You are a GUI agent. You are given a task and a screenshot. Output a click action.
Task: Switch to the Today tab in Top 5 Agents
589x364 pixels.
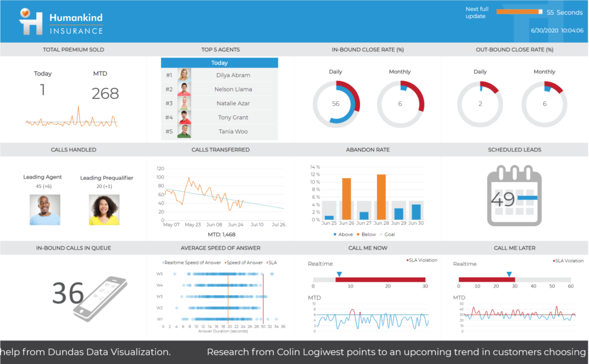point(220,63)
